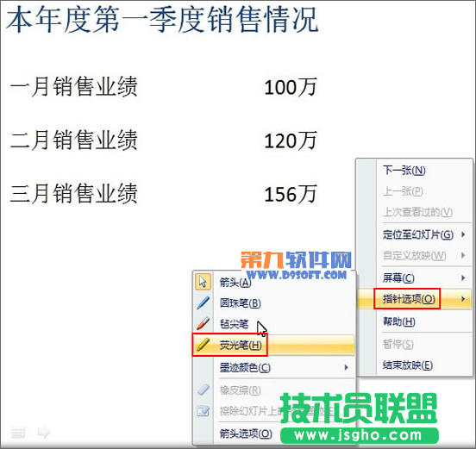Click the value 120万
This screenshot has width=476, height=449.
[x=291, y=140]
